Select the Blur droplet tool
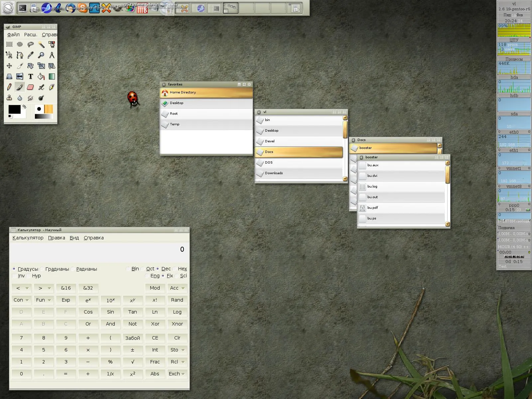 (20, 98)
